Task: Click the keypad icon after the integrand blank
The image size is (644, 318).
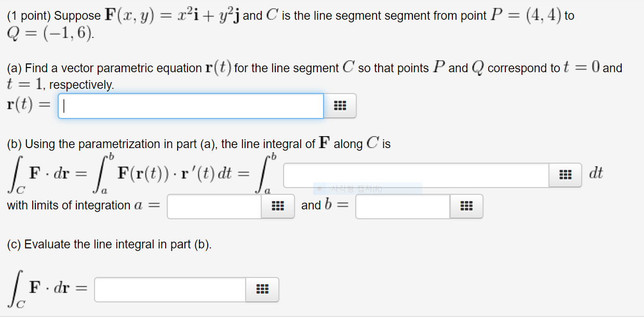Action: point(565,175)
